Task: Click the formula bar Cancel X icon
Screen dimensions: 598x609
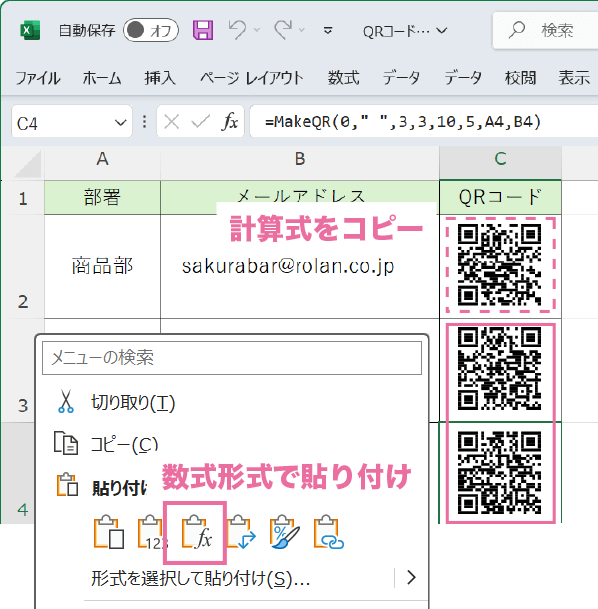Action: 172,122
